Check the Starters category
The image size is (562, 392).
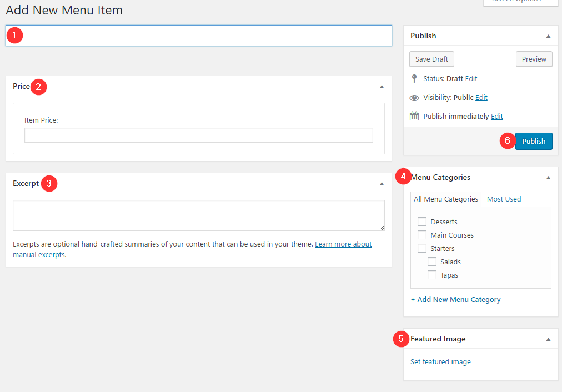[x=422, y=248]
